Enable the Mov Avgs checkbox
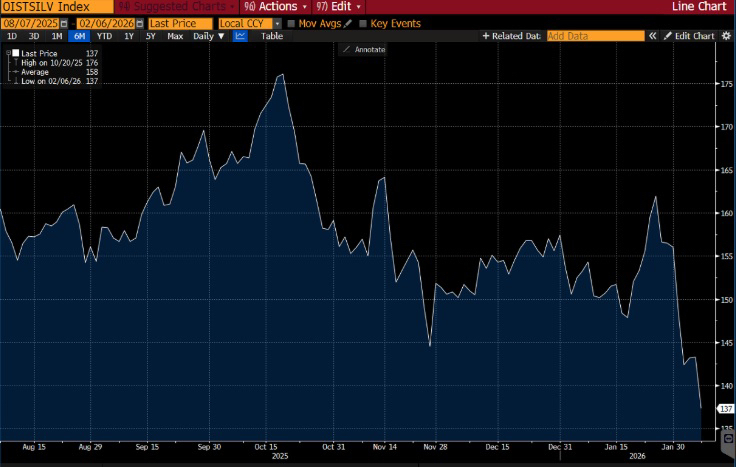This screenshot has height=467, width=736. pos(291,23)
